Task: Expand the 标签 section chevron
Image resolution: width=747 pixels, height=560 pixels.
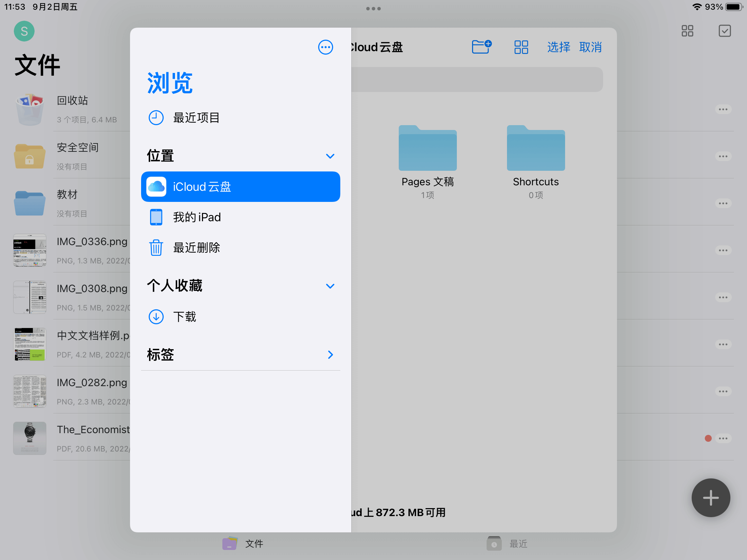Action: pos(330,355)
